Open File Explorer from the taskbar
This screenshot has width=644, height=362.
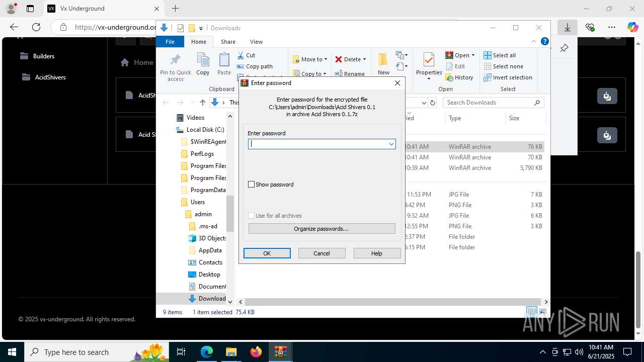click(231, 352)
